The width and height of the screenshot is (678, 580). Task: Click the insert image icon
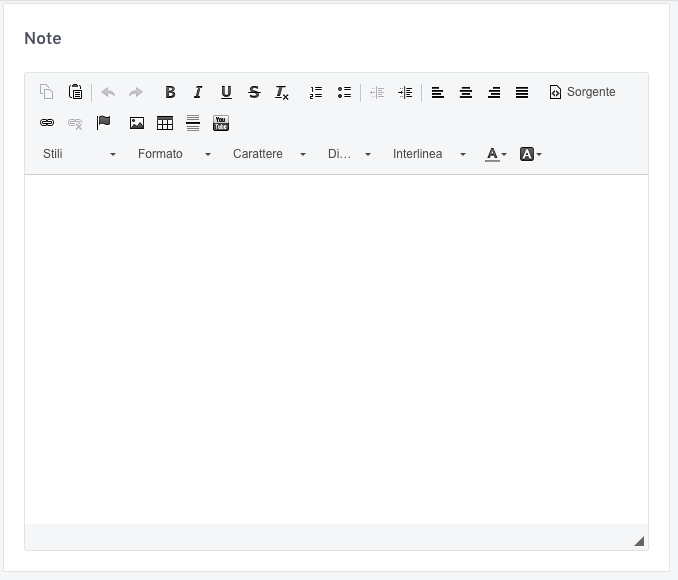point(137,123)
